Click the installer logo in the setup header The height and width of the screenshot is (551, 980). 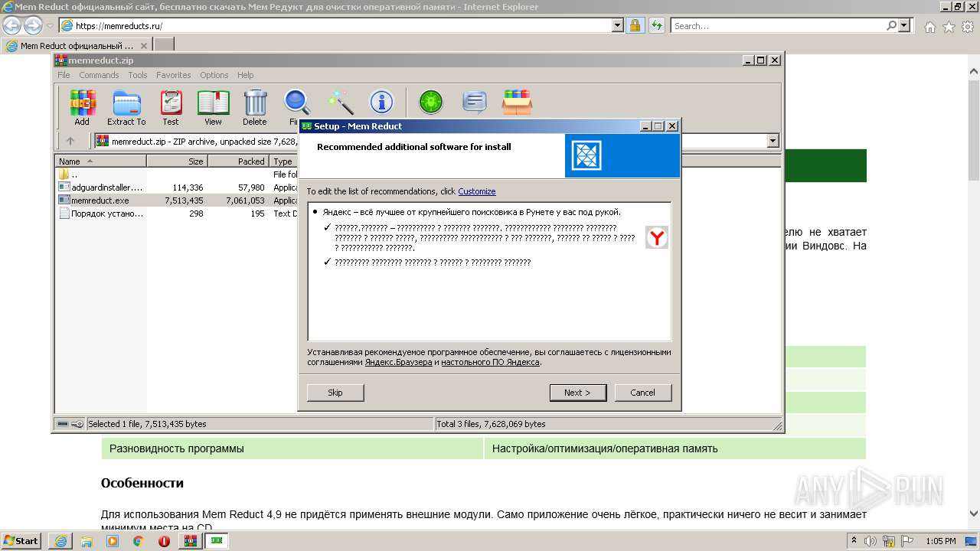[x=587, y=155]
